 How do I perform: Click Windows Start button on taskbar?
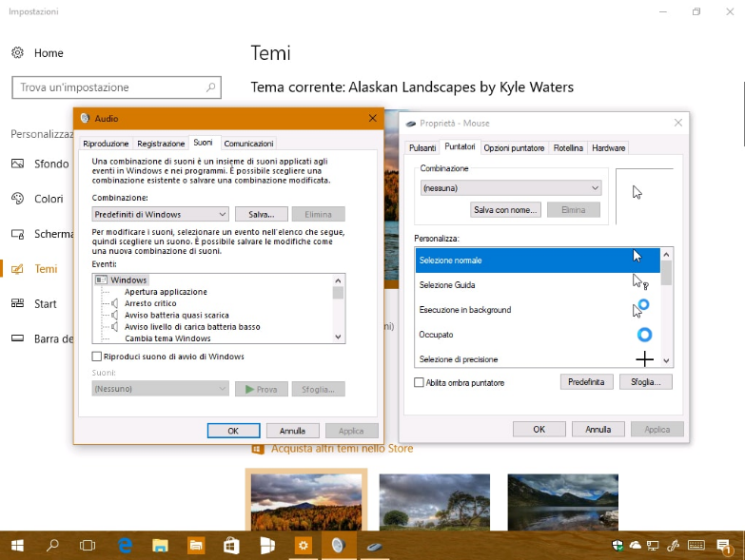[17, 546]
